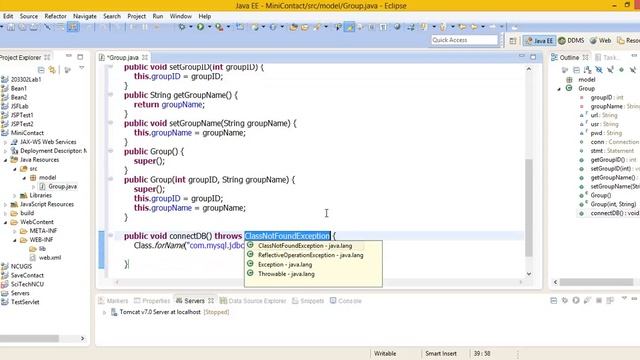Select getGroupName() in the Outline
The image size is (640, 360).
coord(613,178)
